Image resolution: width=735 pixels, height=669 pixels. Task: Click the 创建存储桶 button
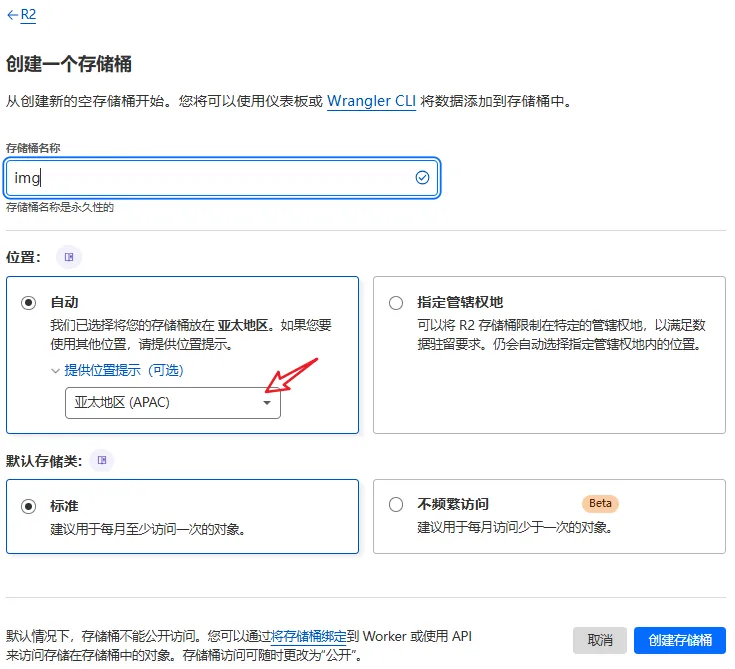[x=680, y=640]
